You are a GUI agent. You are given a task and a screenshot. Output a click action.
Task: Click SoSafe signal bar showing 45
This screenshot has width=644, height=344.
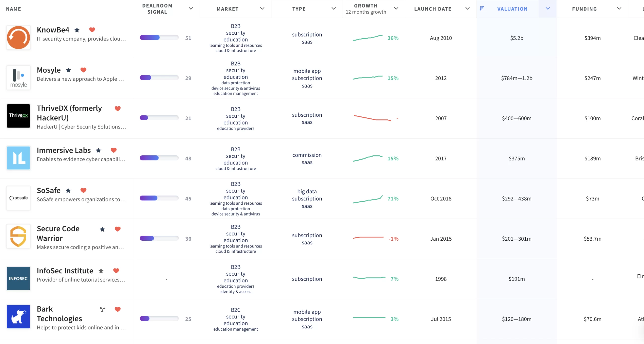click(159, 198)
